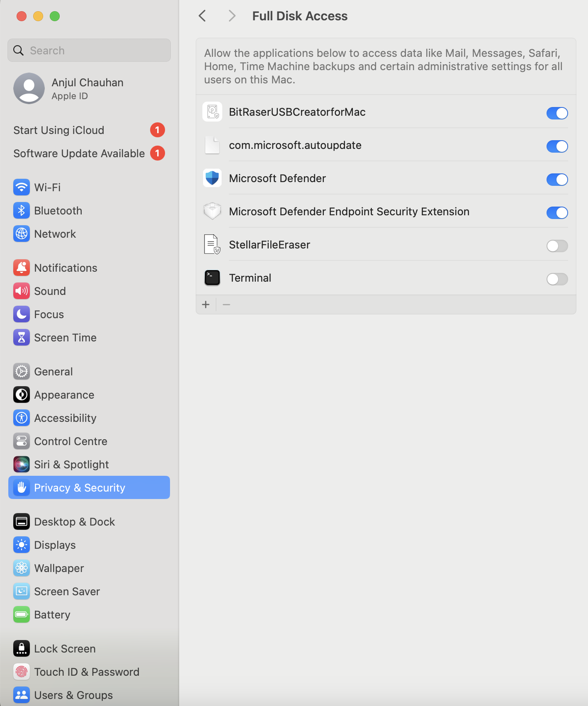Screen dimensions: 588x706
Task: Open Desktop & Dock icon
Action: coord(22,522)
